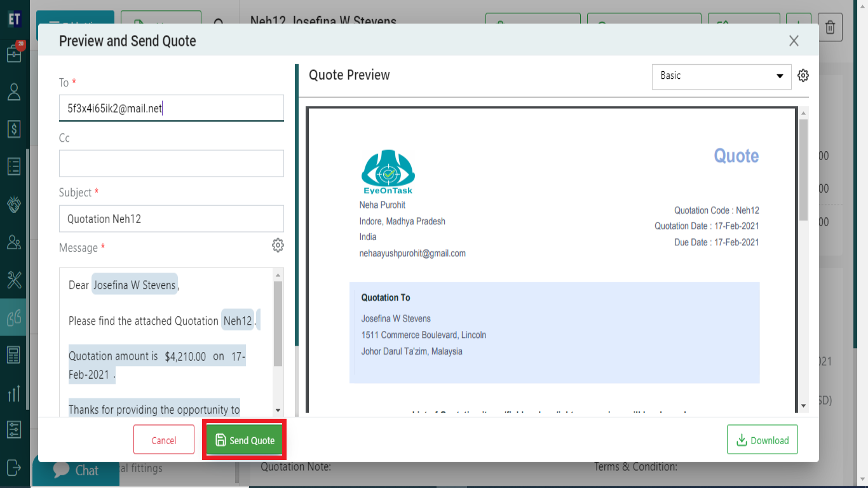868x488 pixels.
Task: Download the quote preview
Action: (763, 440)
